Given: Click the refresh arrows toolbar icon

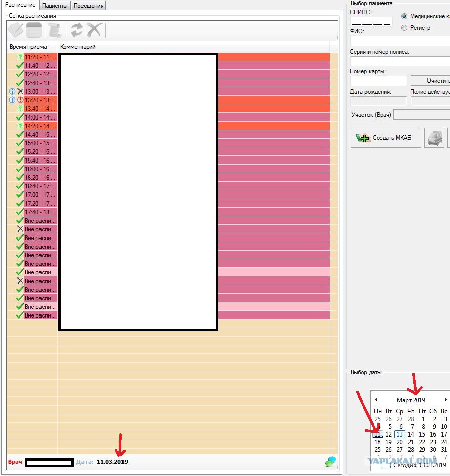Looking at the screenshot, I should [x=76, y=30].
